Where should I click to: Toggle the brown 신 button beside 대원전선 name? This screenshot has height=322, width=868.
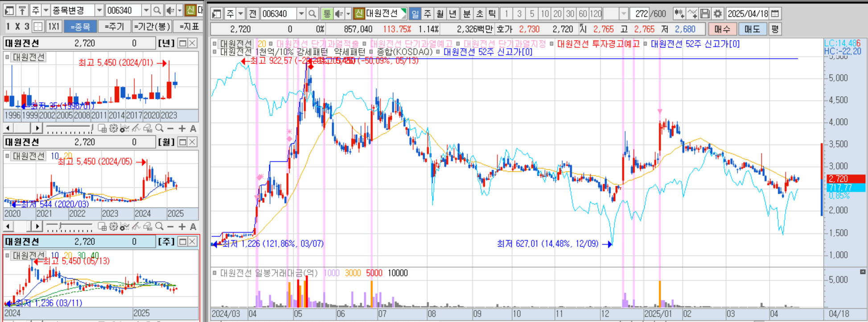[359, 14]
